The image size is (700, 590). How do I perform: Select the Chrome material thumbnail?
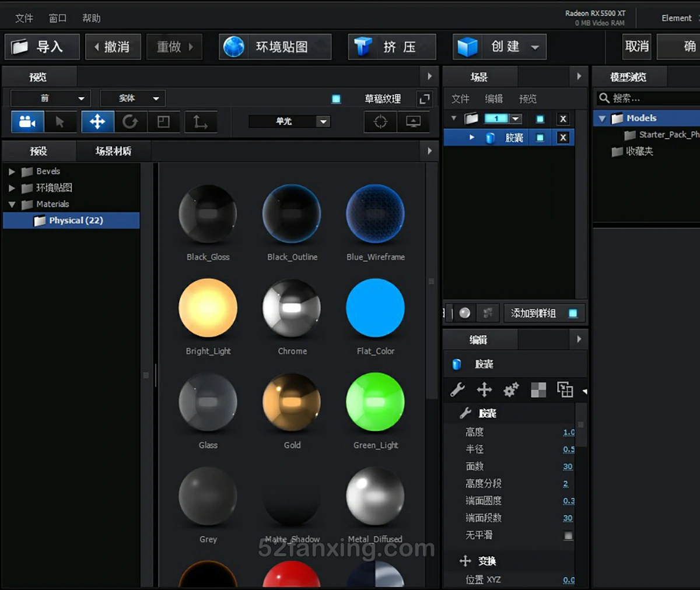point(292,308)
